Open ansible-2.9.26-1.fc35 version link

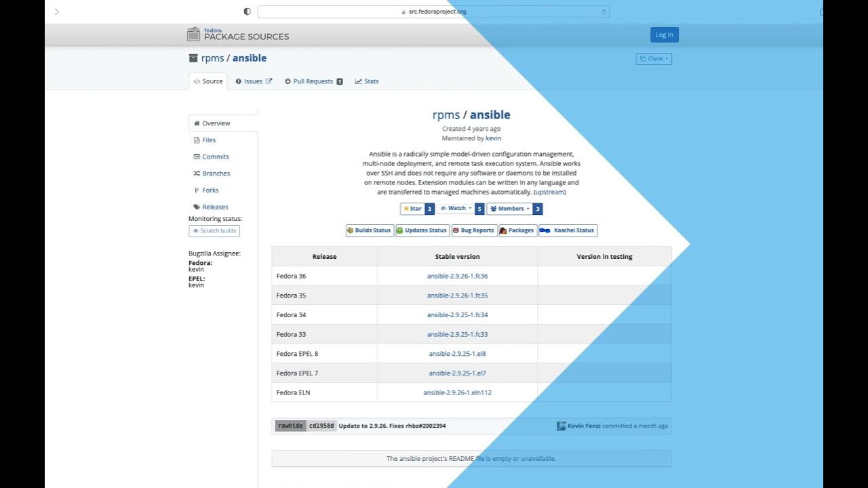click(458, 296)
